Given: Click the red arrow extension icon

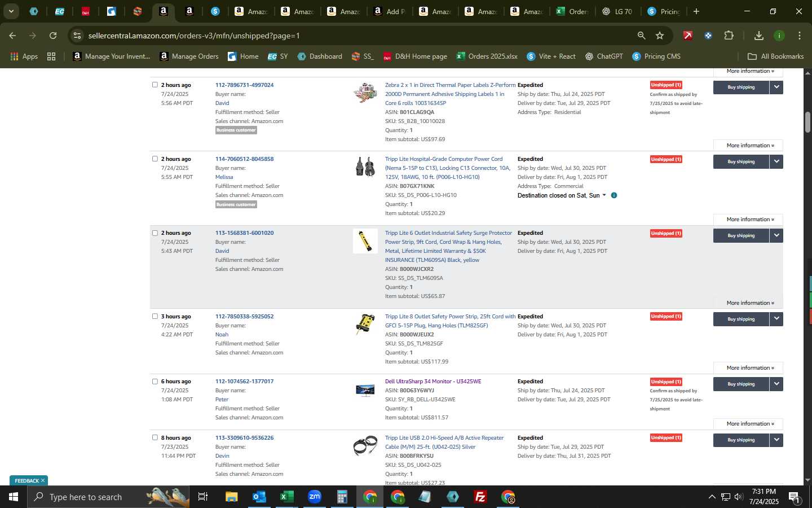Looking at the screenshot, I should coord(688,36).
